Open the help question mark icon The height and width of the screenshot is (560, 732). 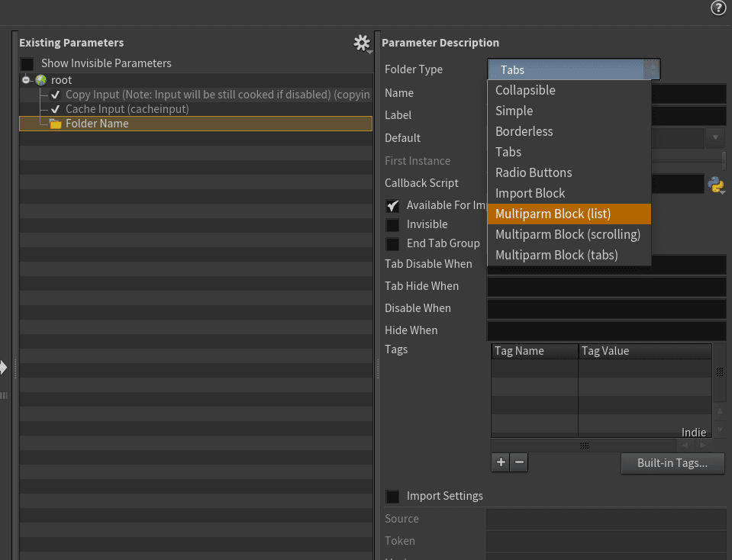pos(717,8)
